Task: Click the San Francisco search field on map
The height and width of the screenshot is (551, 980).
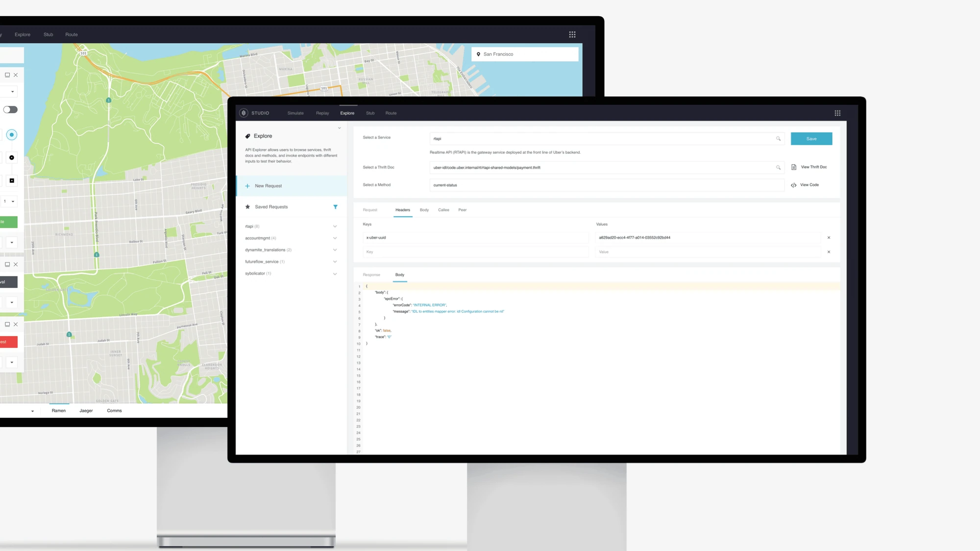Action: pyautogui.click(x=525, y=54)
